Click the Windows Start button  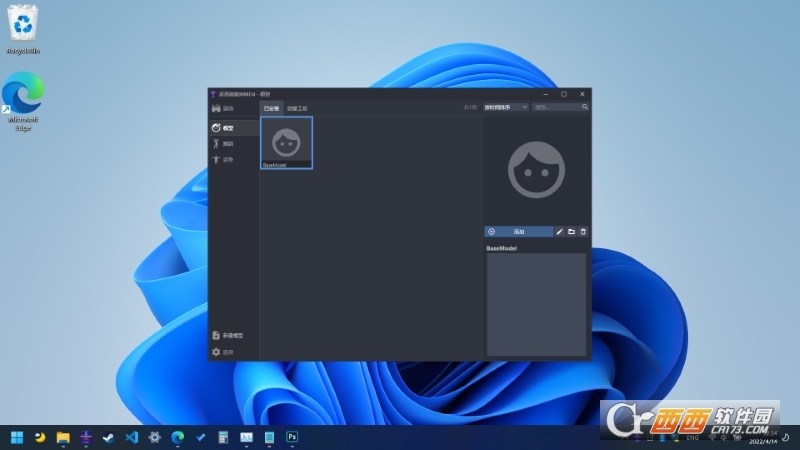click(x=17, y=437)
